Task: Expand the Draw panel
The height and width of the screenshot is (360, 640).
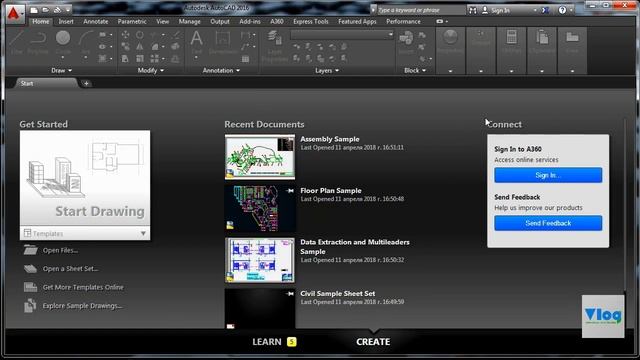Action: [x=62, y=70]
